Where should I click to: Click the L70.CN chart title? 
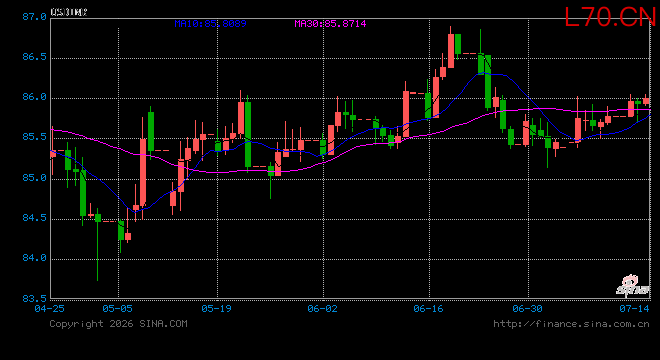[610, 17]
